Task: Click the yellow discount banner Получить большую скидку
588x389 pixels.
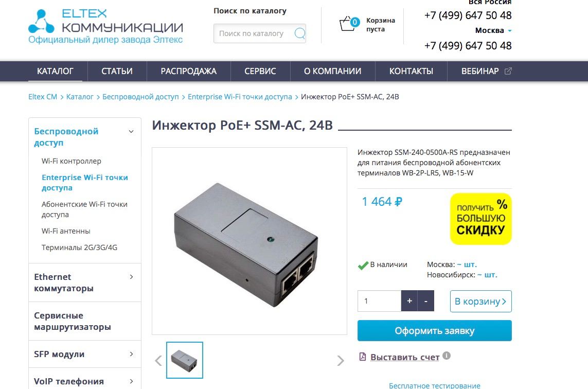Action: tap(481, 219)
